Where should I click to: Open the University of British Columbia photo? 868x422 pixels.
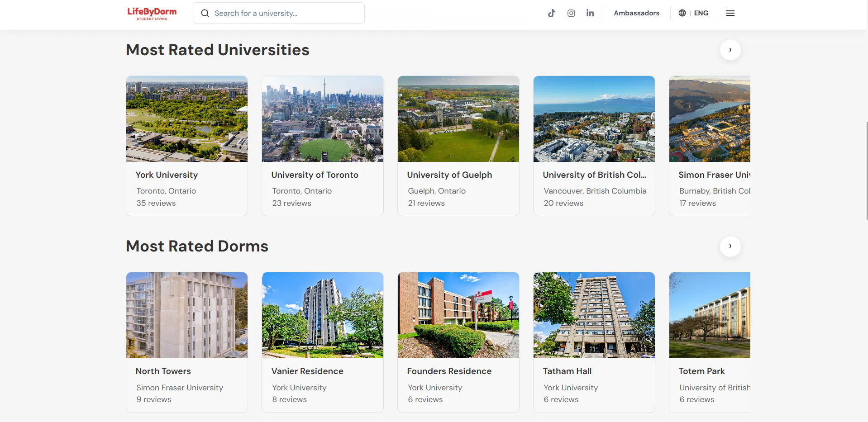594,119
